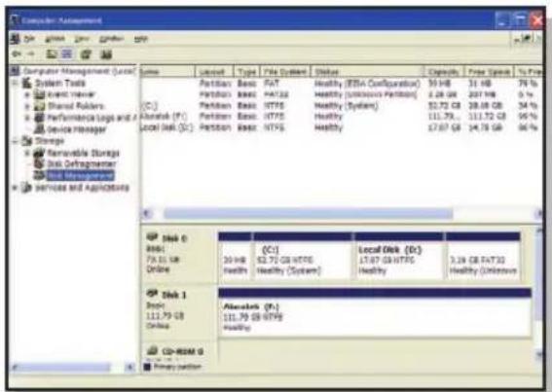Click the toolbar icon next to the console tree toggle
This screenshot has height=392, width=552.
tap(87, 54)
